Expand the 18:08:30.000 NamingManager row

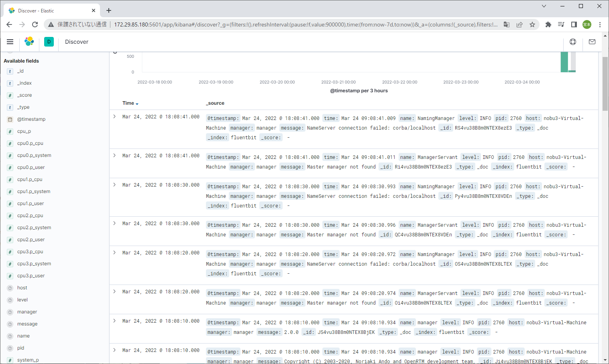(x=114, y=185)
